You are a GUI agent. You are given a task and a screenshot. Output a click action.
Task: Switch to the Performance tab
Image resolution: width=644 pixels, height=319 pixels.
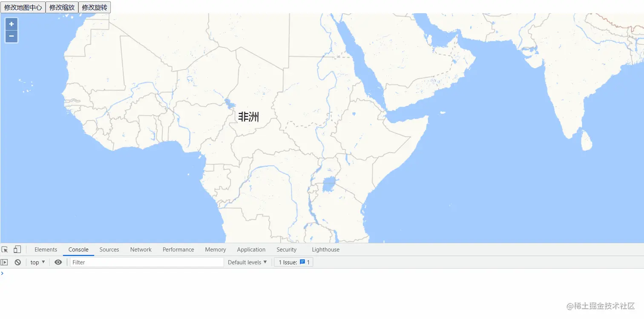pos(178,249)
